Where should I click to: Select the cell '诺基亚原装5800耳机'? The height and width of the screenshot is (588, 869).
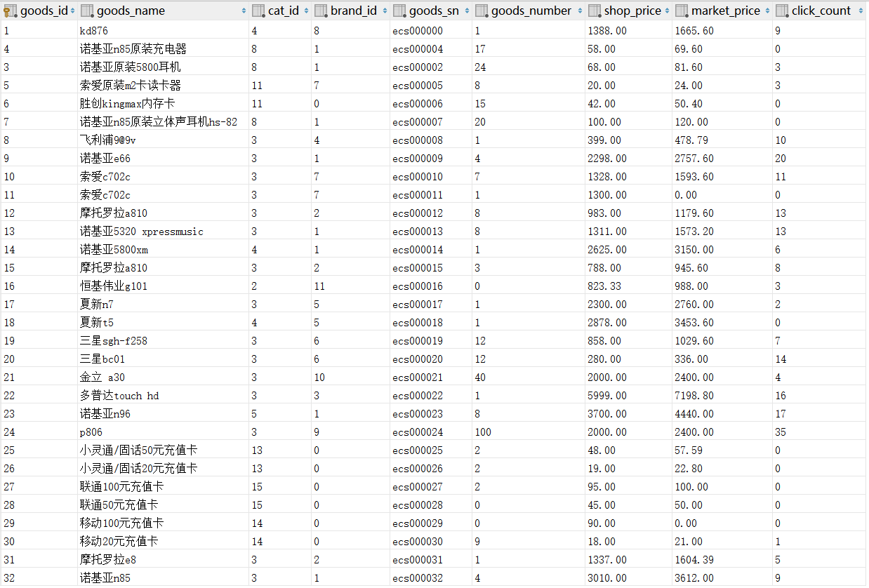[x=131, y=67]
